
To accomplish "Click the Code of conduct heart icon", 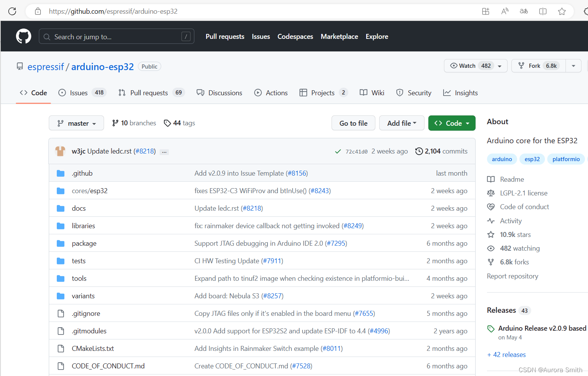I will tap(491, 207).
